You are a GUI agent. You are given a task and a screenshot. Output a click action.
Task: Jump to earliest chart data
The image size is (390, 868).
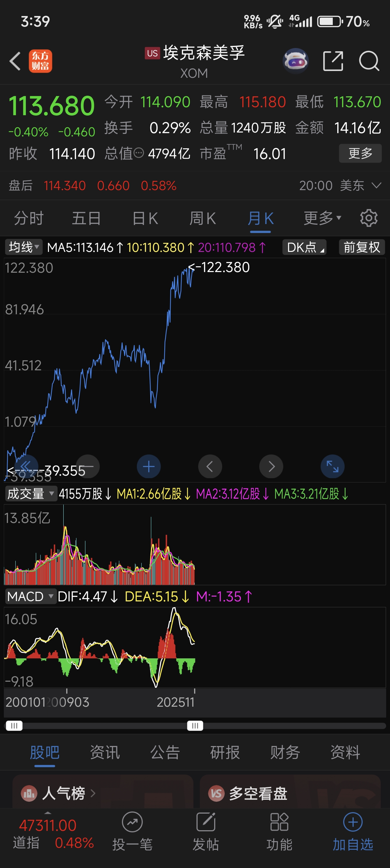click(26, 466)
